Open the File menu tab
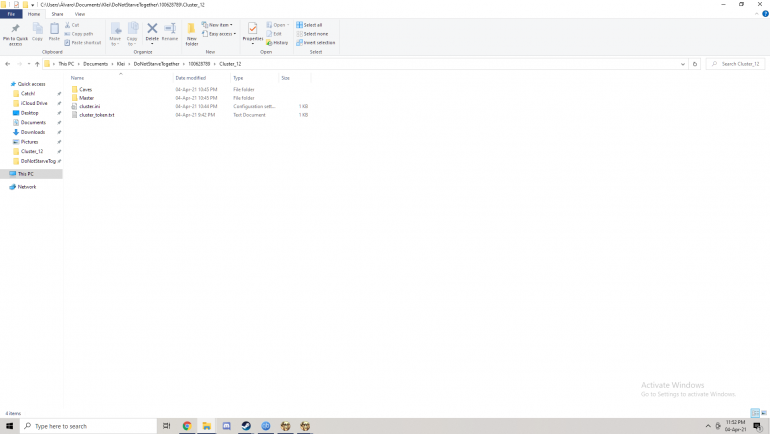The width and height of the screenshot is (770, 434). (x=11, y=15)
